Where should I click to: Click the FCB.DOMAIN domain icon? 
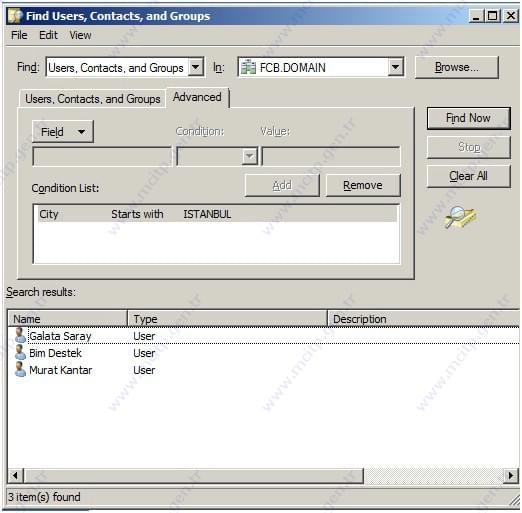248,67
